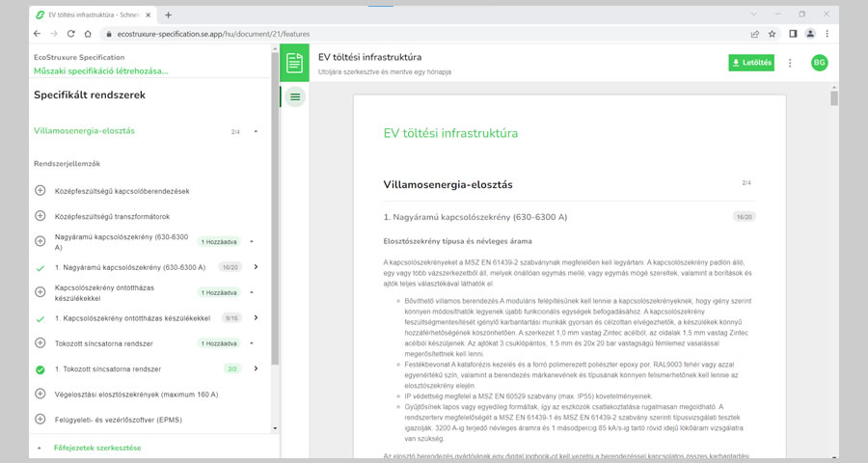Image resolution: width=868 pixels, height=463 pixels.
Task: Select the 1. Tokozott síncsatorna rendszer row
Action: (148, 368)
